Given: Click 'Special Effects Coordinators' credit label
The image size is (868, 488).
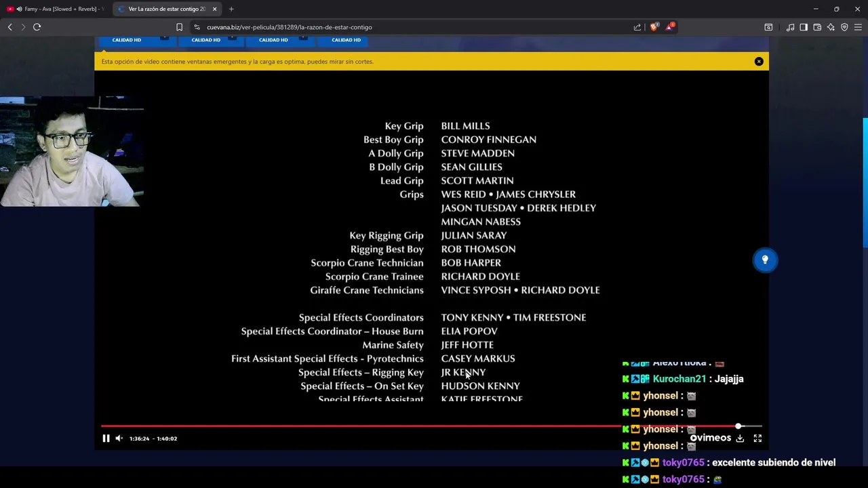Looking at the screenshot, I should point(361,317).
